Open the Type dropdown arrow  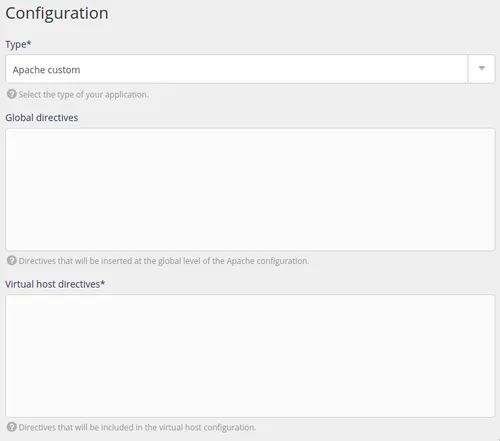481,69
